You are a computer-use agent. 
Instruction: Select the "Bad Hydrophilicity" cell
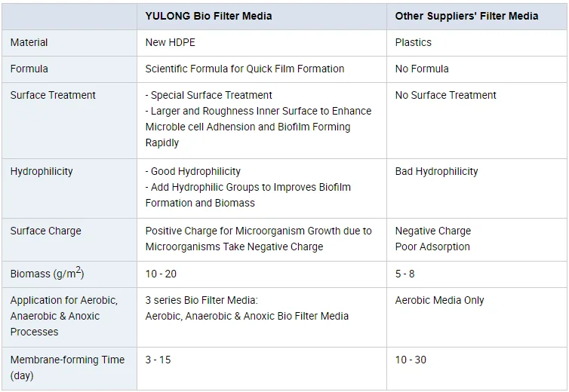[436, 171]
